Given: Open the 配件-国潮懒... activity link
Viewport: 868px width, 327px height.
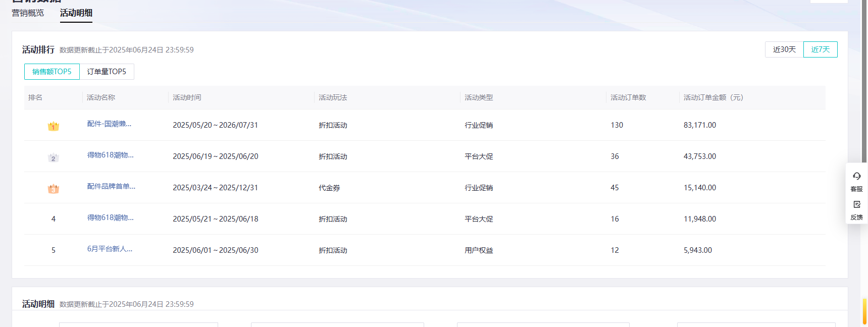Looking at the screenshot, I should pos(109,124).
